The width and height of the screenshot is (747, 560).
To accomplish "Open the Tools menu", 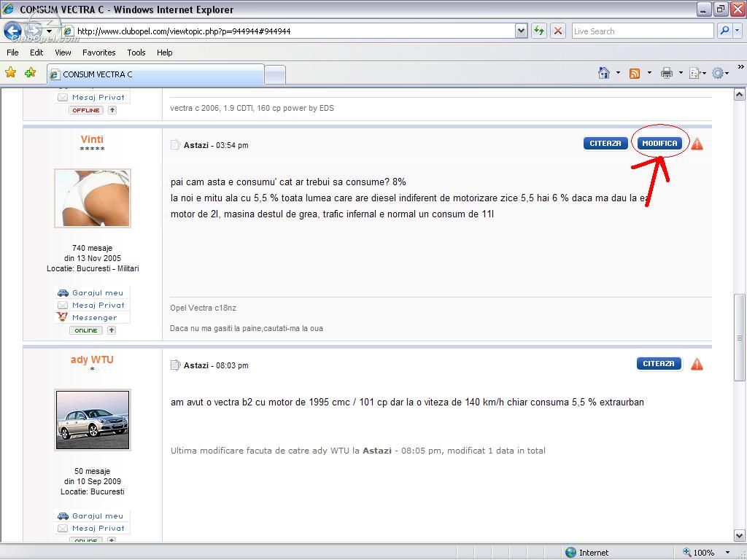I will click(136, 52).
